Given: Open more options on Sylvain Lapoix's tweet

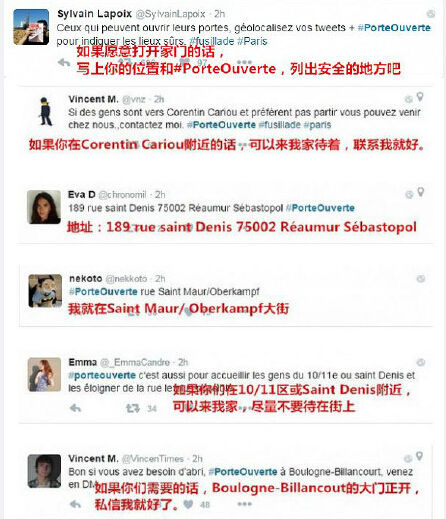Looking at the screenshot, I should pos(244,62).
